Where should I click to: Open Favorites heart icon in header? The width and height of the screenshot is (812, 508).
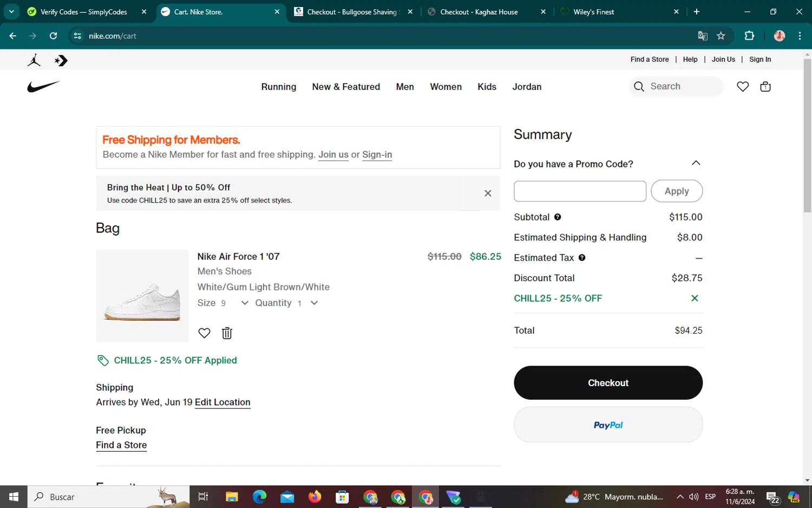click(x=743, y=87)
